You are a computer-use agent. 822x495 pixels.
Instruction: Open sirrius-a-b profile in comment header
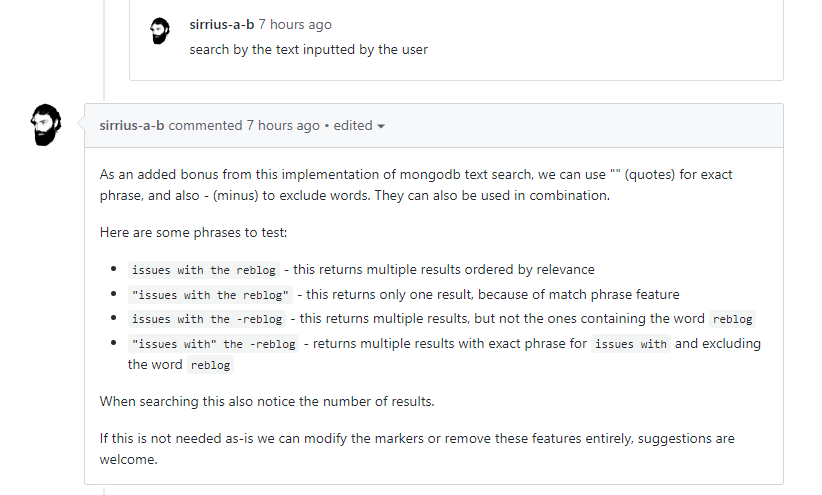132,125
